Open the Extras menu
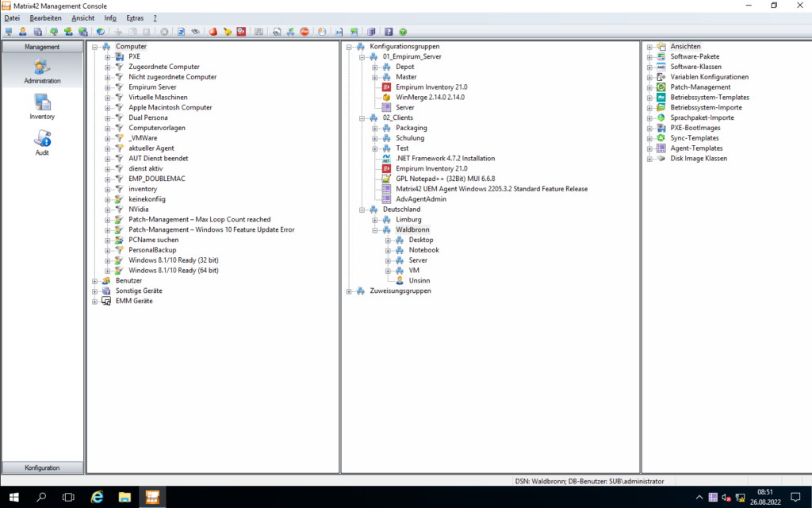The height and width of the screenshot is (508, 812). click(x=135, y=17)
